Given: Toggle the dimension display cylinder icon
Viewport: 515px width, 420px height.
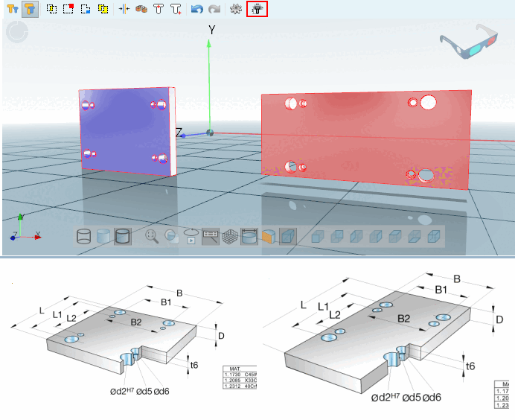Looking at the screenshot, I should click(x=249, y=236).
